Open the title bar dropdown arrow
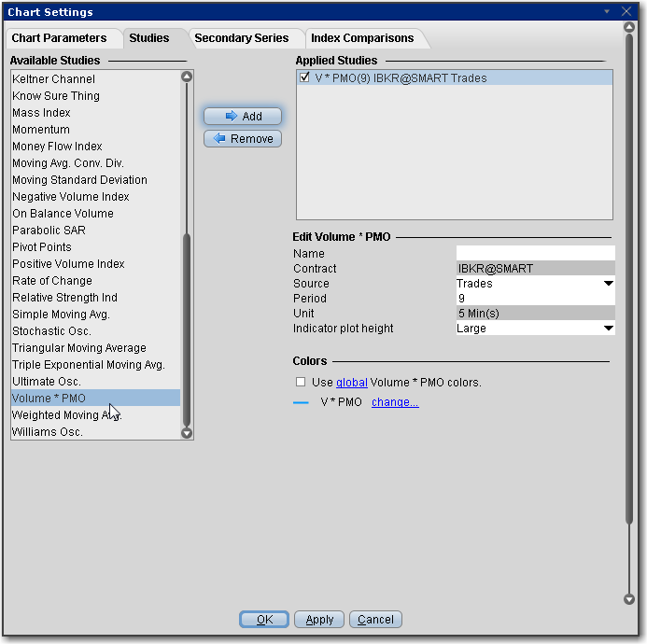647x644 pixels. click(606, 12)
